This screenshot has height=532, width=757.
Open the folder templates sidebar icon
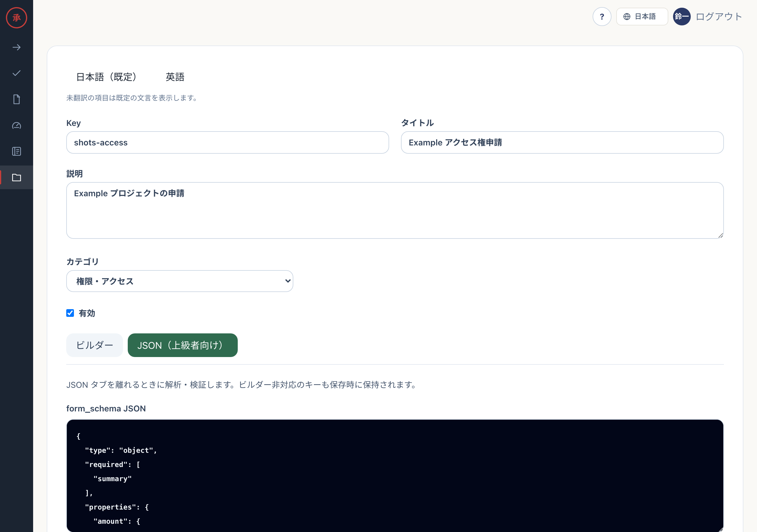[x=17, y=177]
